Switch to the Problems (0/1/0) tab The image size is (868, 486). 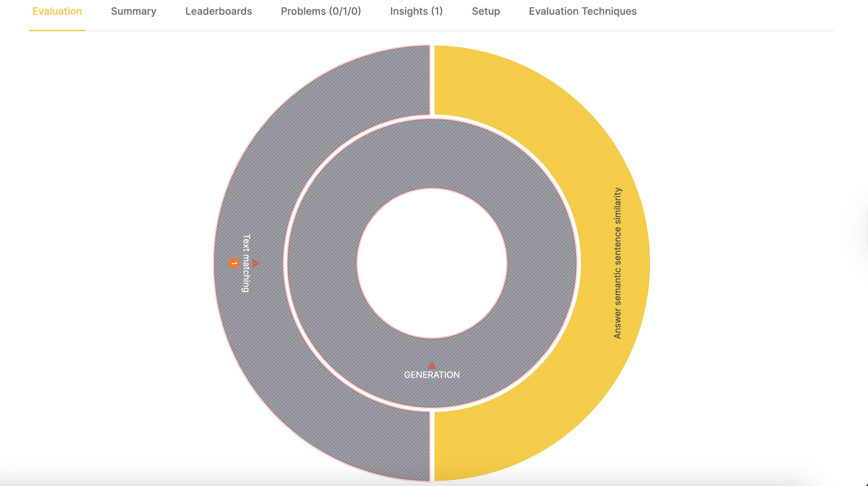click(x=322, y=11)
